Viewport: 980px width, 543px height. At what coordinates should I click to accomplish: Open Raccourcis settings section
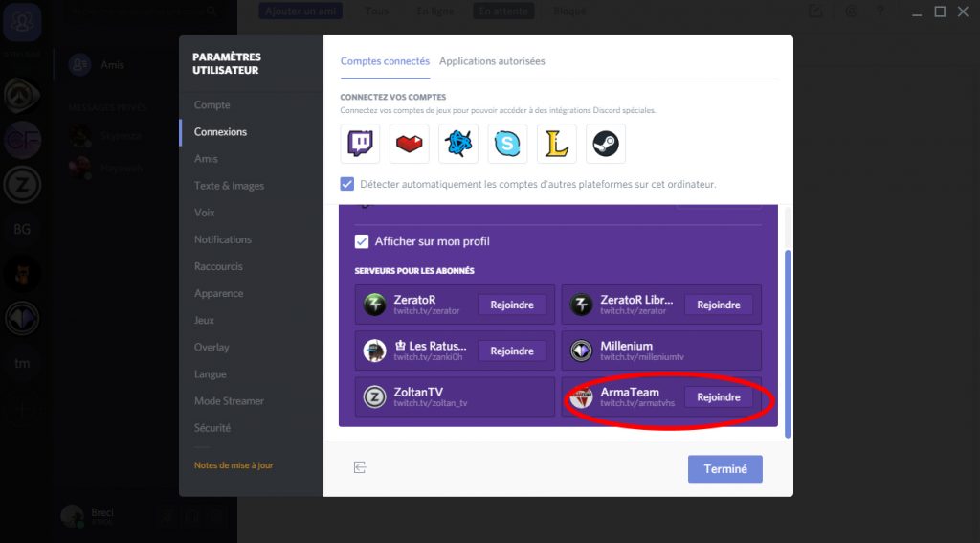(x=218, y=266)
